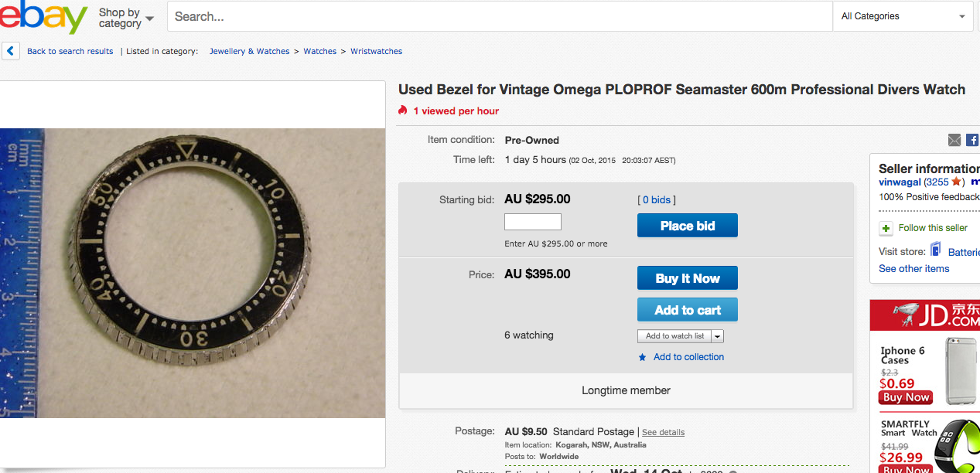This screenshot has width=980, height=473.
Task: Open the 0 bids link
Action: pos(656,200)
